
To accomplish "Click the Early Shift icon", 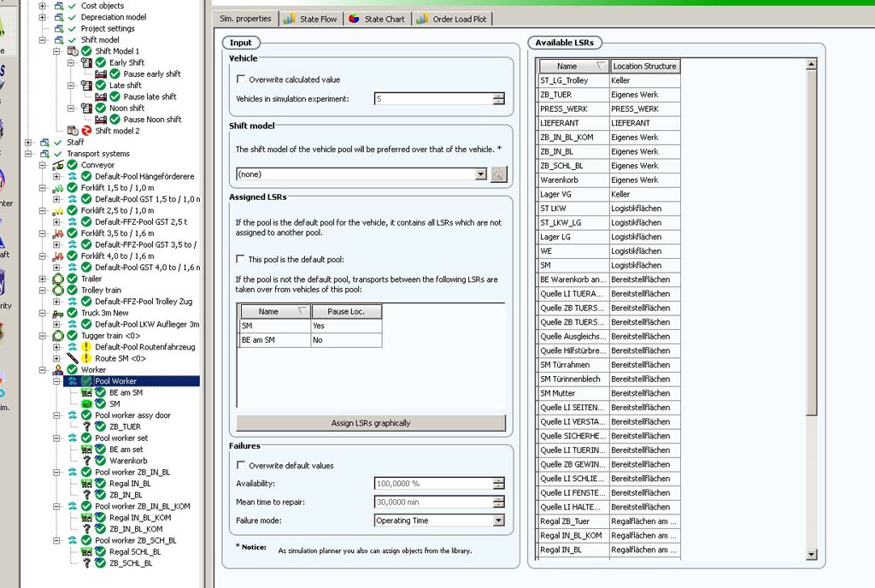I will 86,62.
